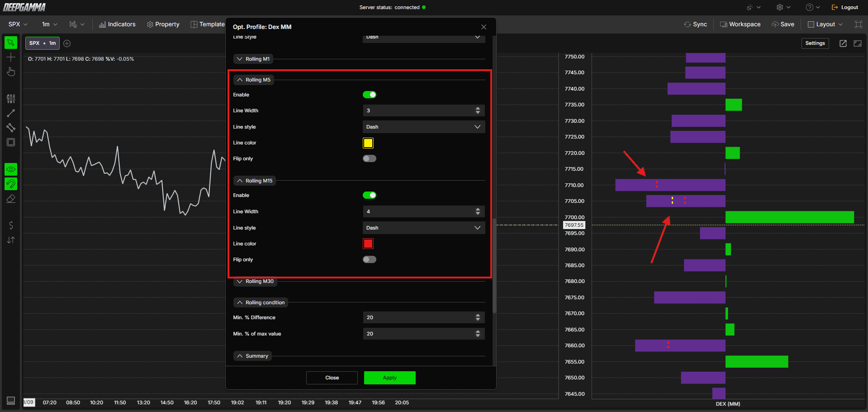
Task: Click the up-down arrows swap icon
Action: point(11,240)
